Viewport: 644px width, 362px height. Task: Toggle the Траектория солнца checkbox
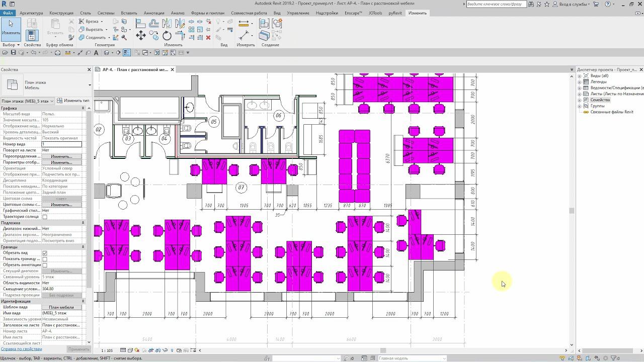tap(45, 217)
